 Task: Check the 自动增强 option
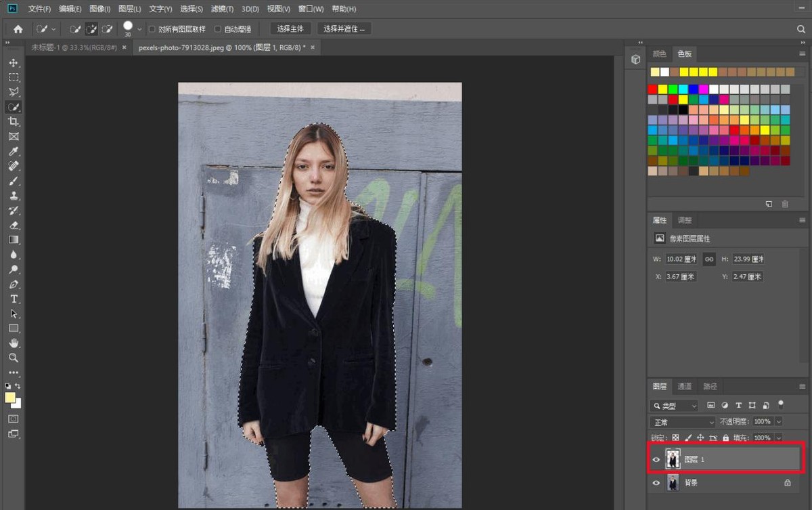218,29
